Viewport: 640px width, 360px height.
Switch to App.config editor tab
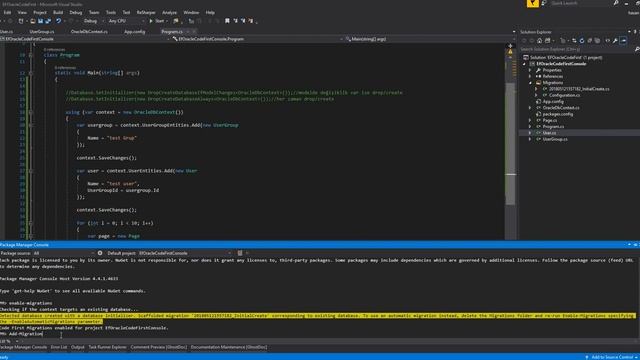click(x=134, y=31)
